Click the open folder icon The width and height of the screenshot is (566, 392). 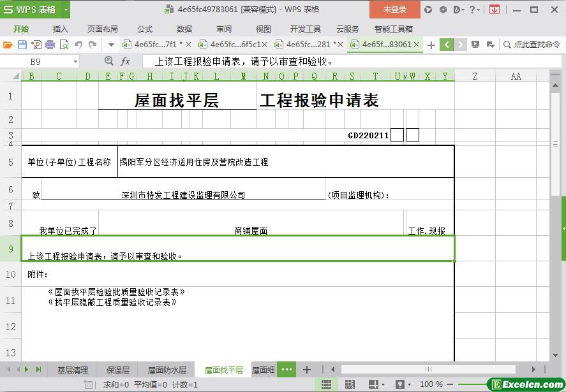pos(8,45)
